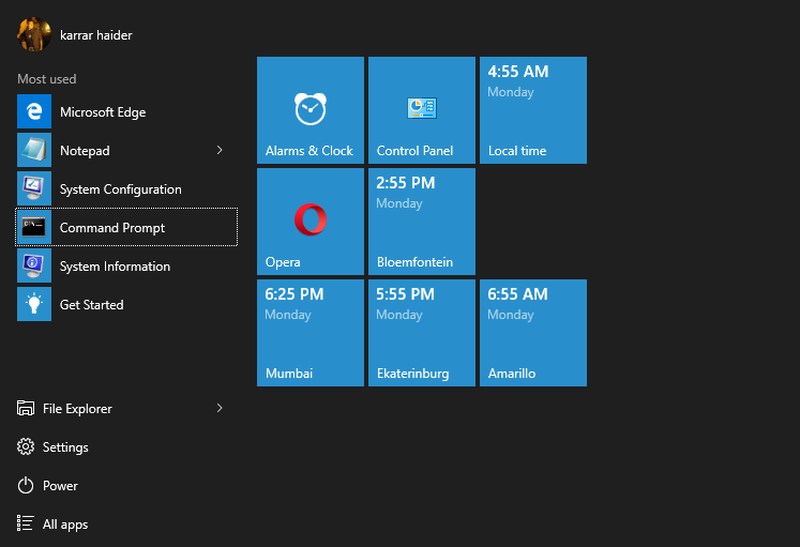Click the File Explorer text
Screen dimensions: 800x547
coord(77,409)
